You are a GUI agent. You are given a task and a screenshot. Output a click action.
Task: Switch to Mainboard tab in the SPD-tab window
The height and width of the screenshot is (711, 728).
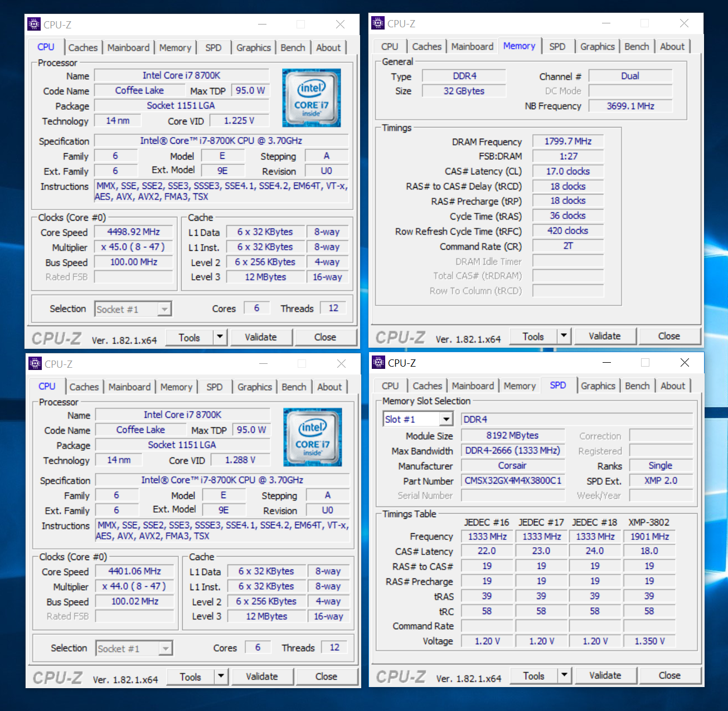click(473, 386)
